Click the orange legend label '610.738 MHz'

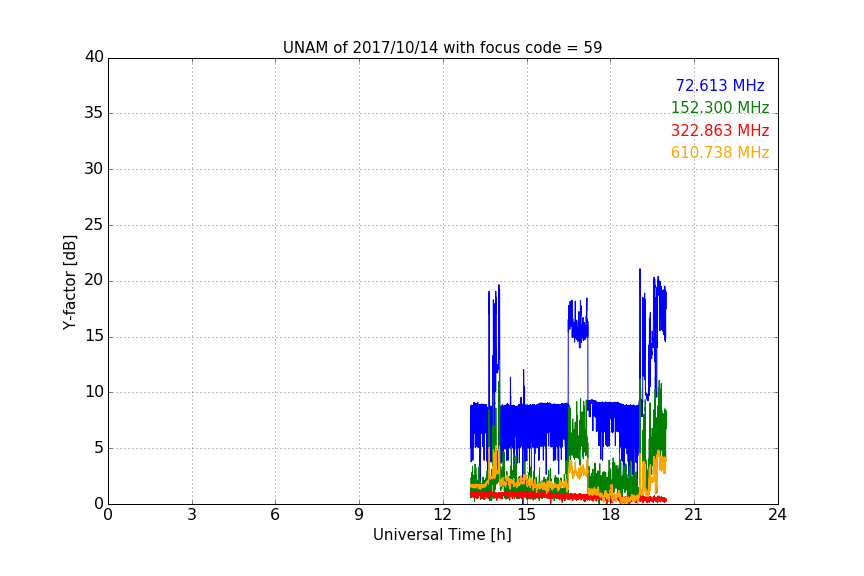point(720,153)
